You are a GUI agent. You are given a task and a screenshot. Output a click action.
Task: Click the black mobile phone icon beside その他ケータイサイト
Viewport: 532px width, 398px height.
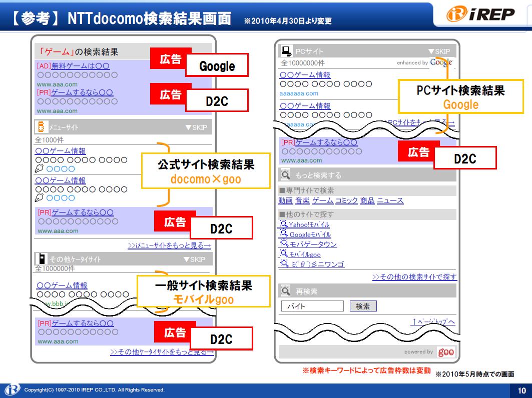point(42,259)
